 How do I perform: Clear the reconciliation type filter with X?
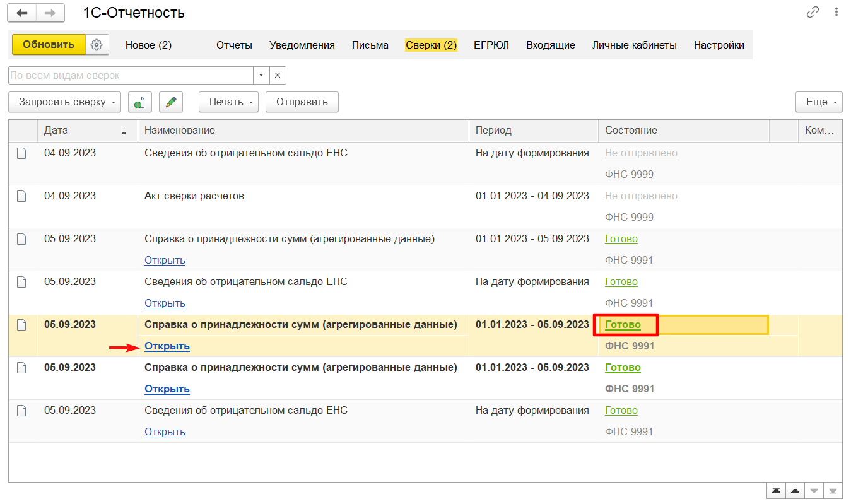pos(278,76)
